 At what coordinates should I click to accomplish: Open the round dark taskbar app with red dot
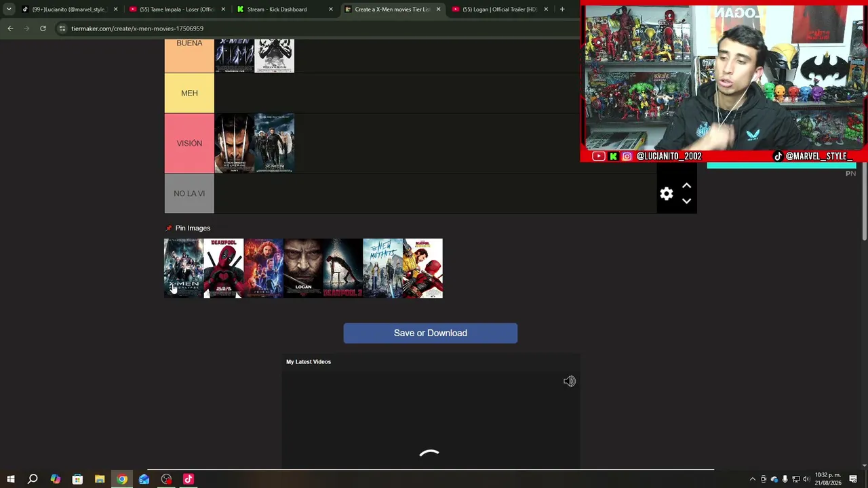pyautogui.click(x=166, y=479)
